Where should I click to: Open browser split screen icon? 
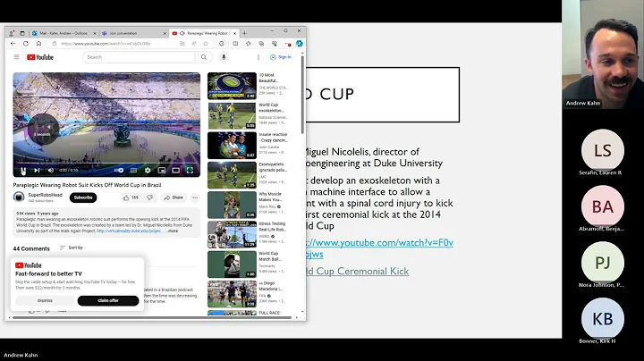point(235,44)
